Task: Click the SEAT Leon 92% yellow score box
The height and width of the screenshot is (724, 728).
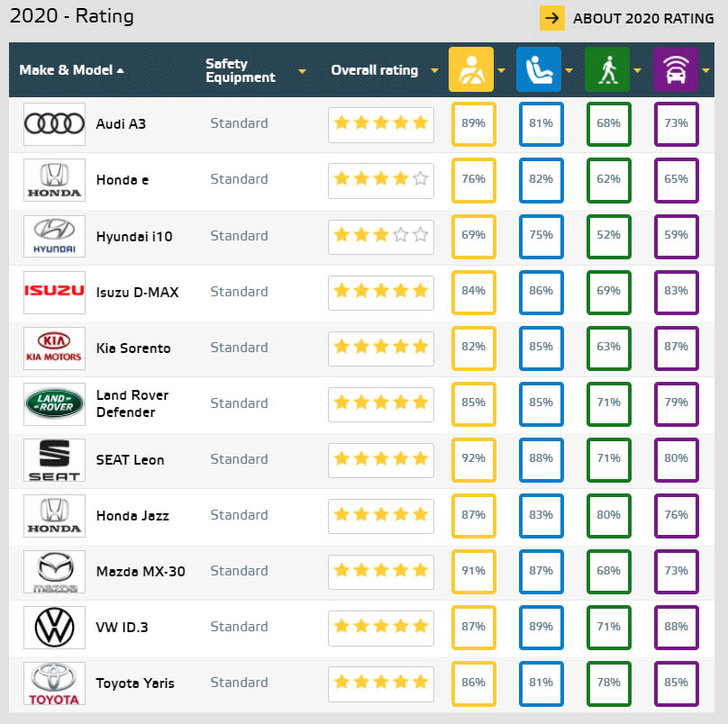Action: click(x=473, y=458)
